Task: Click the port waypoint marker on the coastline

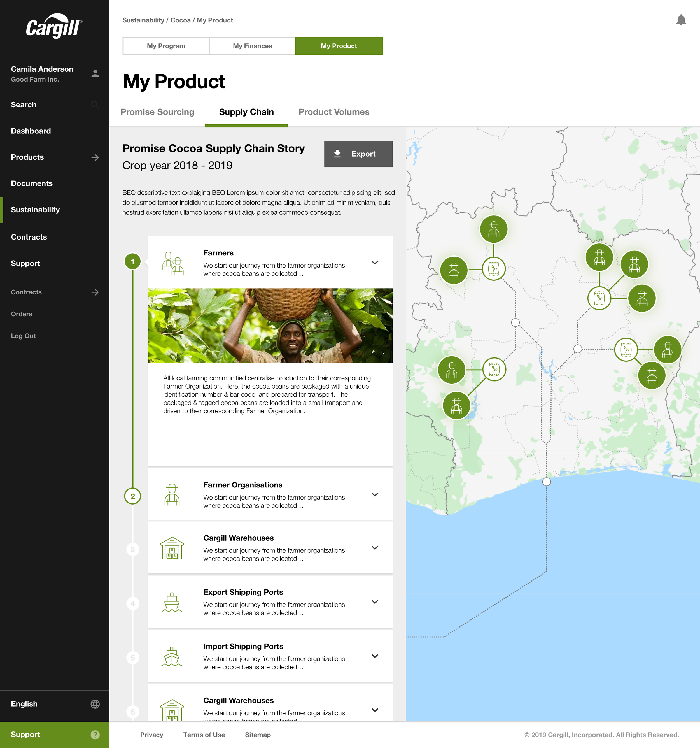Action: pyautogui.click(x=547, y=482)
